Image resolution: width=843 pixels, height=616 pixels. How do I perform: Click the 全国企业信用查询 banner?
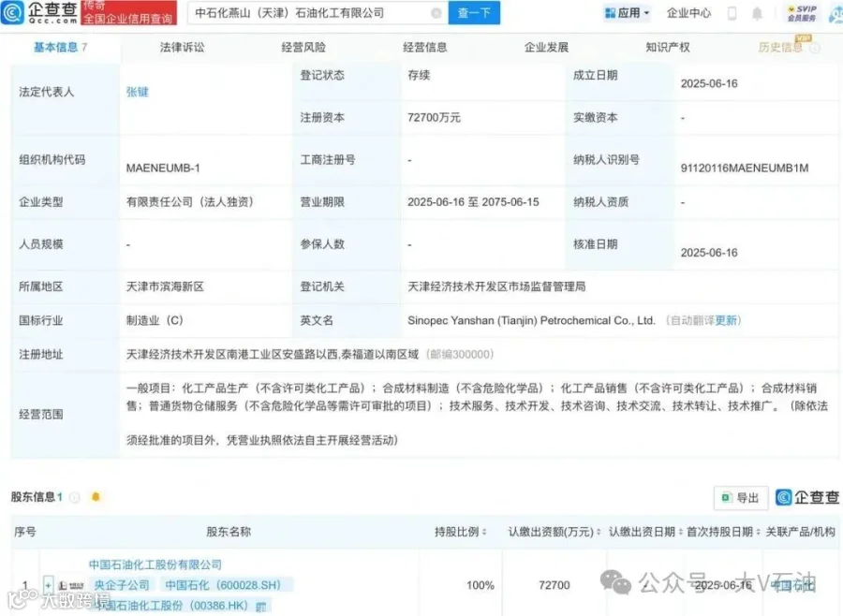(128, 13)
